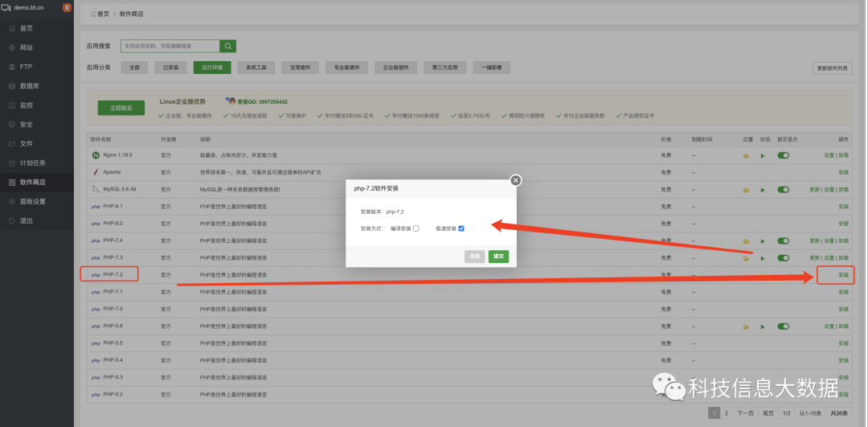
Task: Click the application search input field
Action: pos(170,47)
